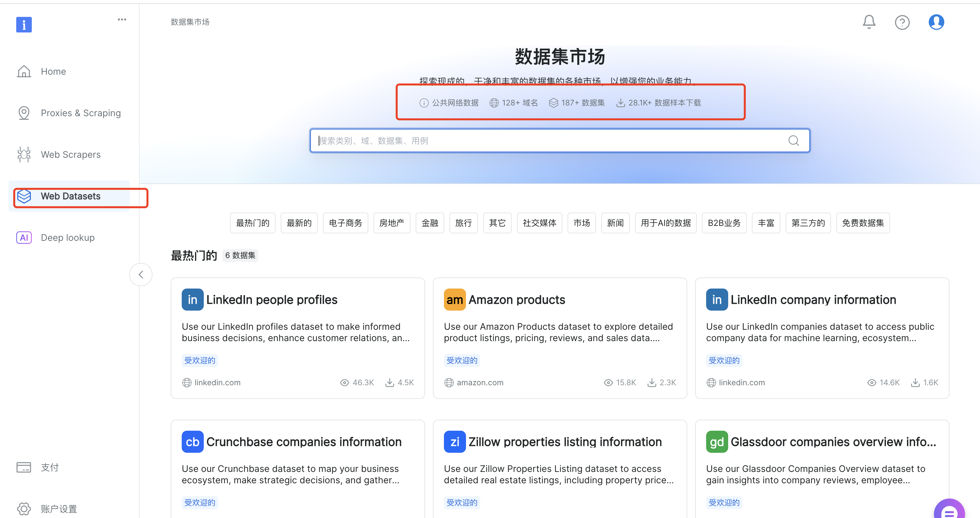Screen dimensions: 980x518
Task: Filter by 新闻 category
Action: point(615,223)
